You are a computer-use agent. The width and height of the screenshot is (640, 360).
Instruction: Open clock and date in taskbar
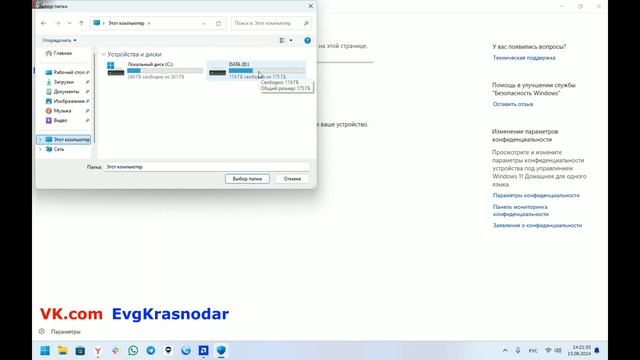(579, 351)
